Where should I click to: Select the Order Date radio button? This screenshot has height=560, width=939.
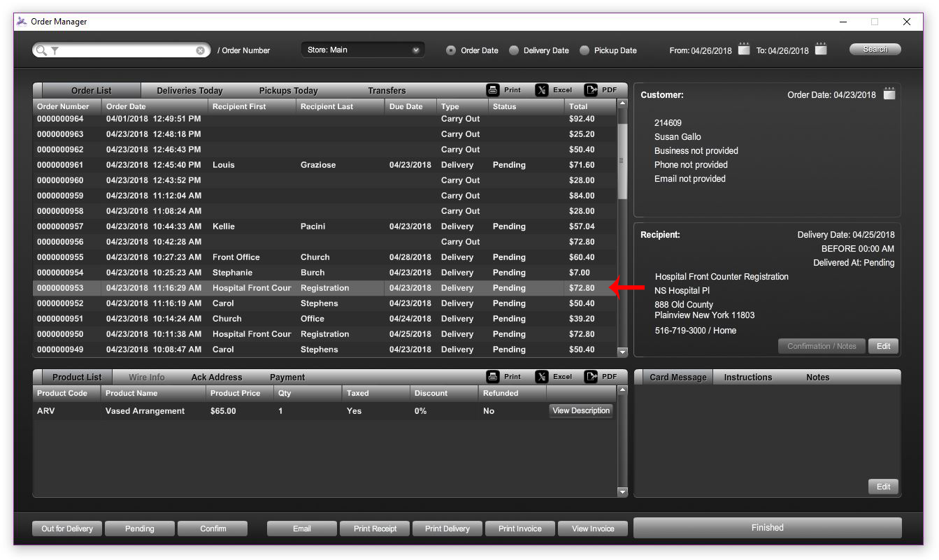tap(451, 50)
